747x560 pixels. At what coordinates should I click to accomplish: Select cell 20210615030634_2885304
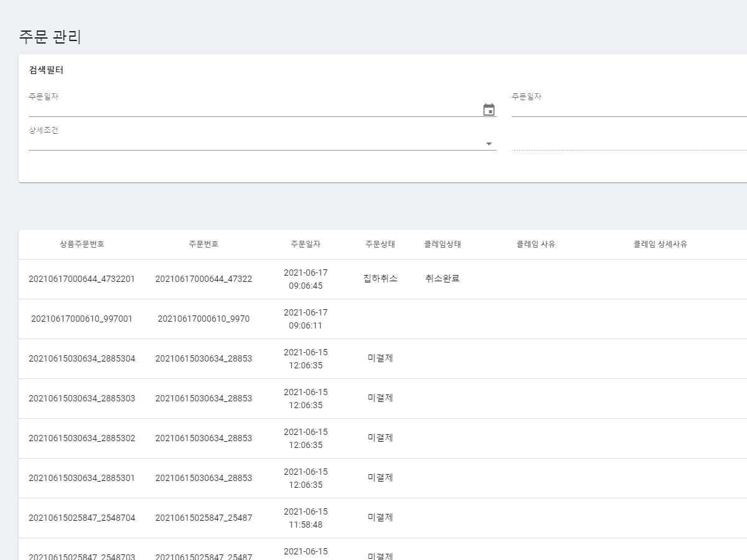[x=82, y=358]
